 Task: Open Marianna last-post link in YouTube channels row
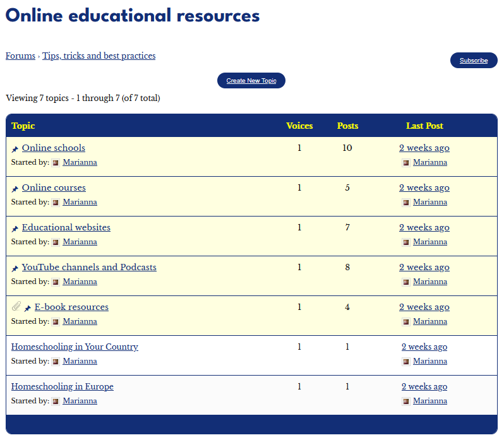430,282
